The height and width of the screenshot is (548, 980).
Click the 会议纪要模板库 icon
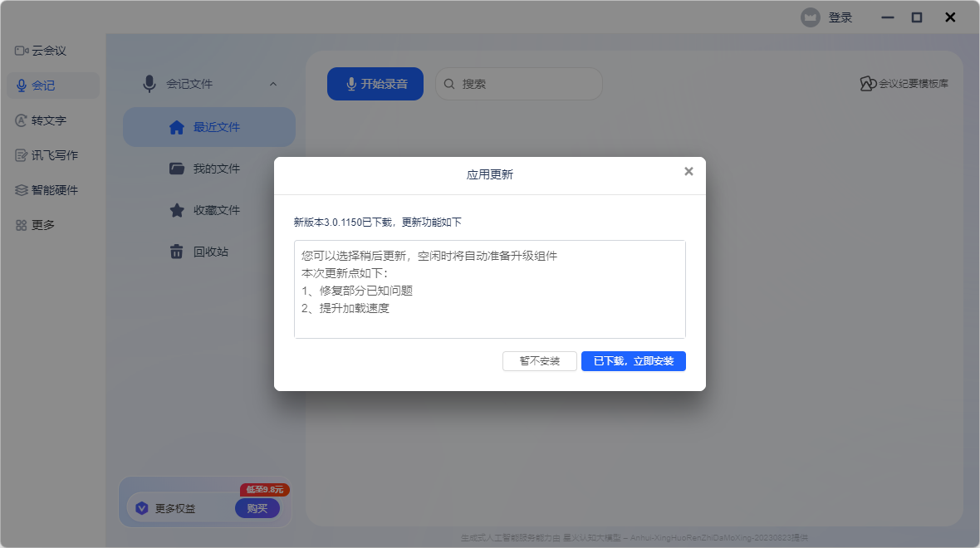(x=868, y=84)
